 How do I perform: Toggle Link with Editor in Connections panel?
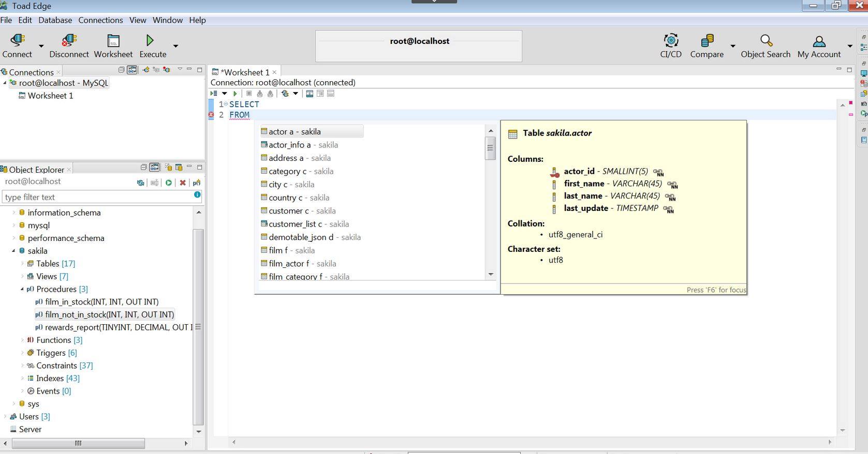click(132, 69)
